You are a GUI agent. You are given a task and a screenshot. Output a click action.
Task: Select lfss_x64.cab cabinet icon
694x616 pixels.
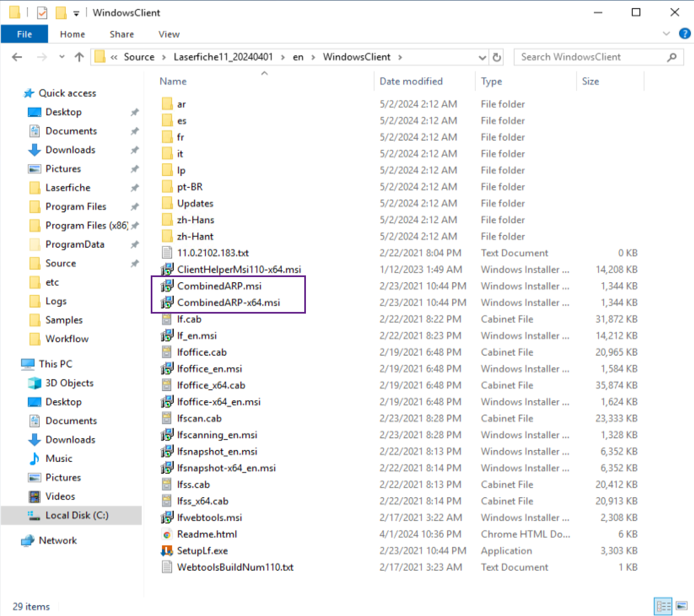167,501
